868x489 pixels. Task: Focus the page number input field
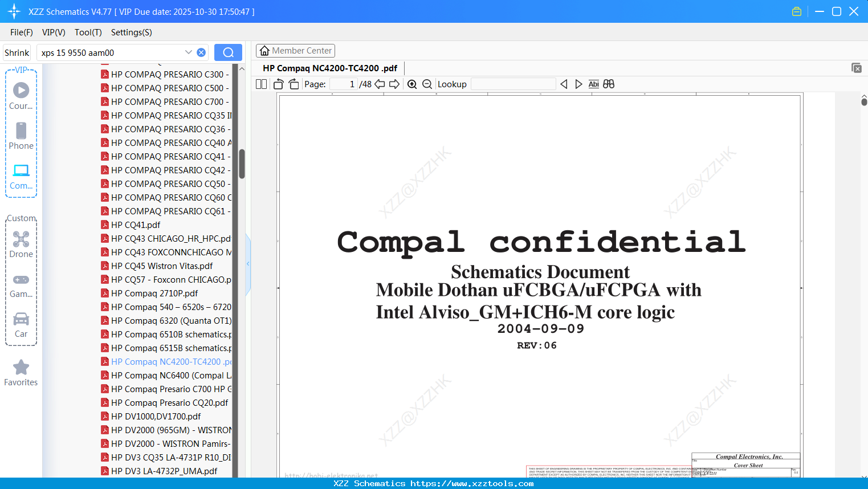(343, 84)
